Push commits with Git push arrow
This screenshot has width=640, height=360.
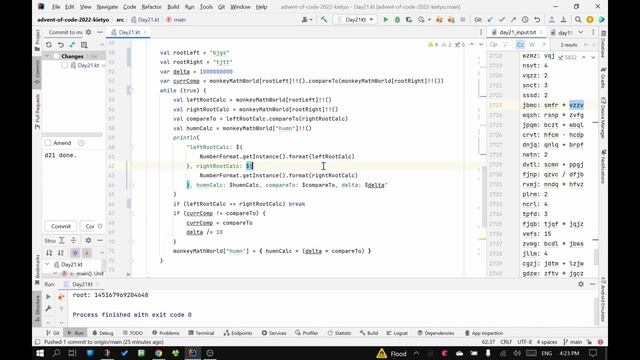tap(513, 20)
